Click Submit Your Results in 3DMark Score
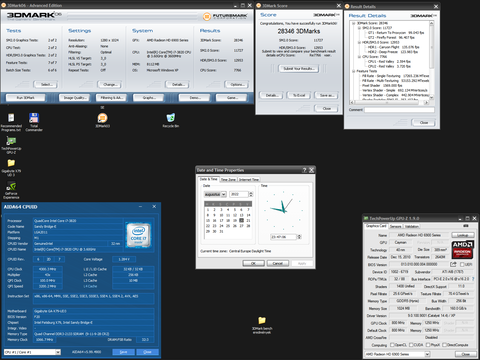This screenshot has width=480, height=360. (x=299, y=69)
